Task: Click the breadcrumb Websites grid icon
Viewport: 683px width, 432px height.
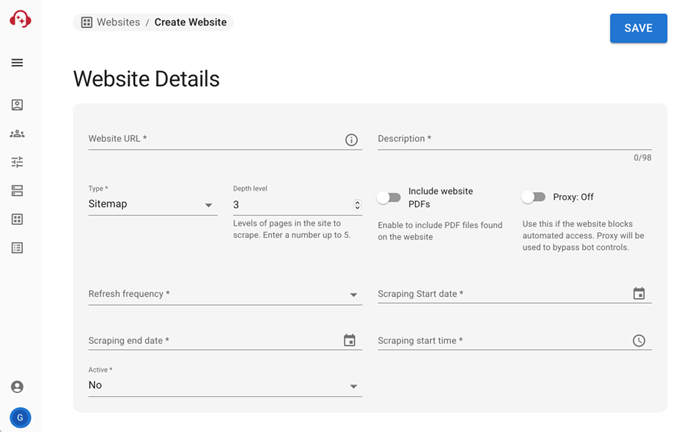Action: (x=87, y=22)
